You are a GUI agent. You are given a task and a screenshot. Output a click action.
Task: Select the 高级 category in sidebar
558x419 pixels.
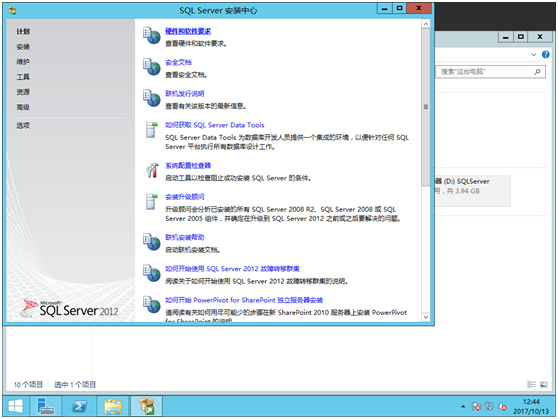(23, 107)
